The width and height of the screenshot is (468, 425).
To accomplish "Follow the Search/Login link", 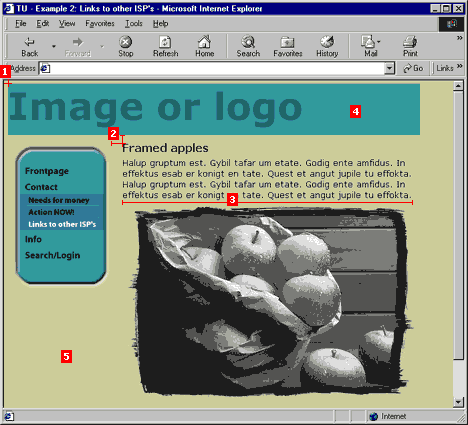I will 53,255.
